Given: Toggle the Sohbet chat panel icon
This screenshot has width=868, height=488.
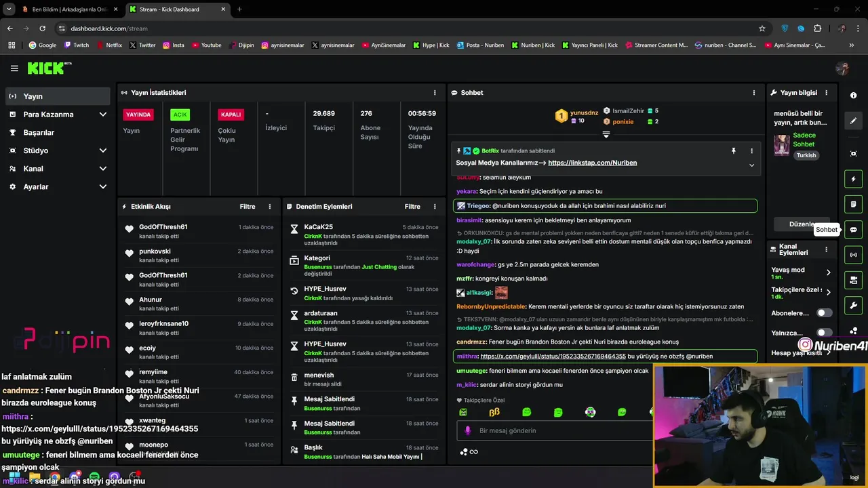Looking at the screenshot, I should coord(854,229).
